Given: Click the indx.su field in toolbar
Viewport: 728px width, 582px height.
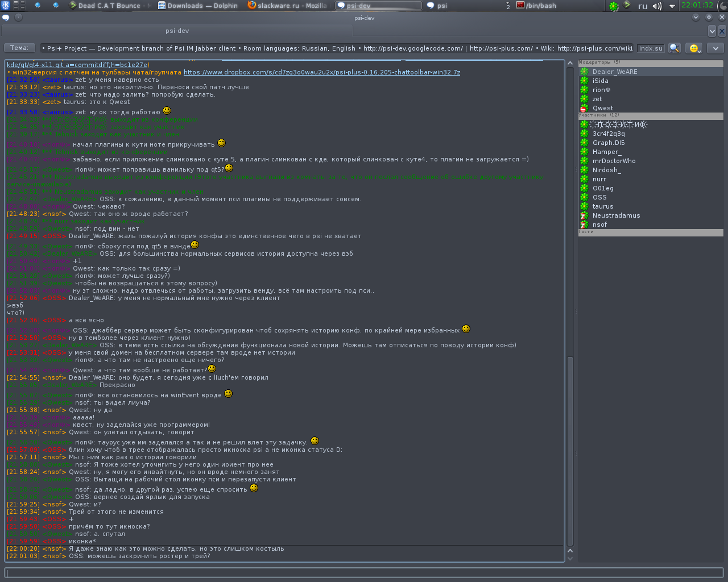Looking at the screenshot, I should point(651,48).
